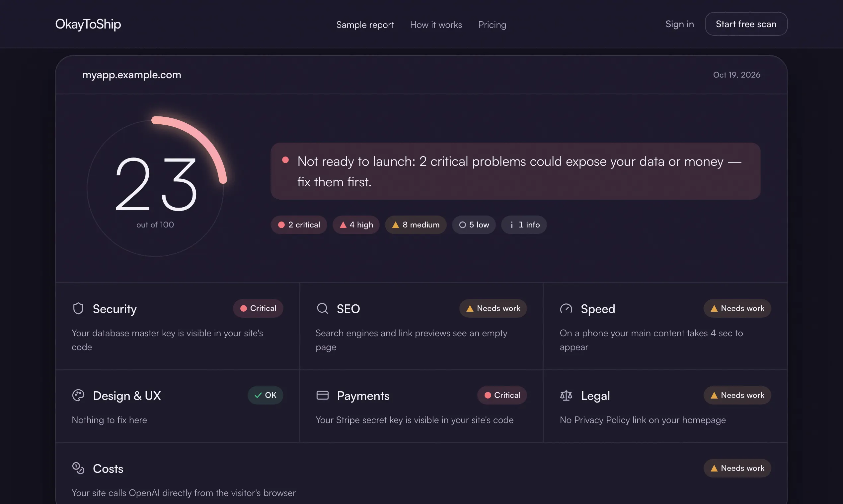
Task: Click the myapp.example.com title
Action: click(x=131, y=75)
